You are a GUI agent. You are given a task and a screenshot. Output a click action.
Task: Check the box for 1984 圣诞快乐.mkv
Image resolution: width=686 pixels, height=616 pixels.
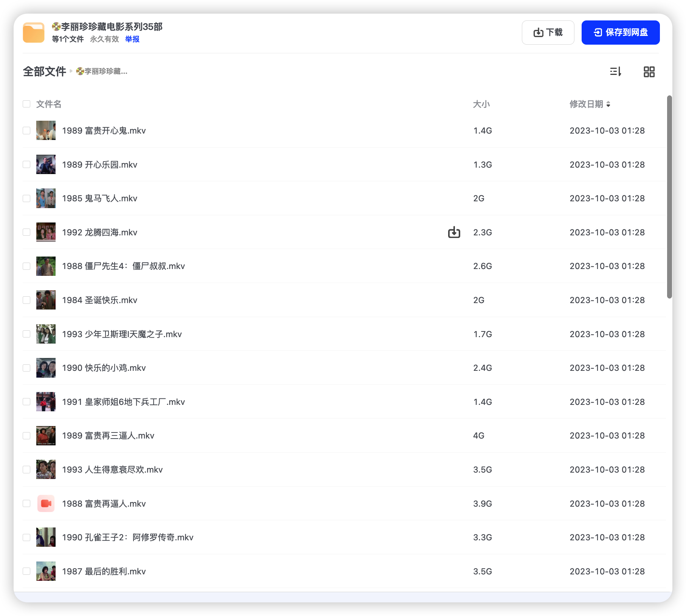[x=26, y=300]
